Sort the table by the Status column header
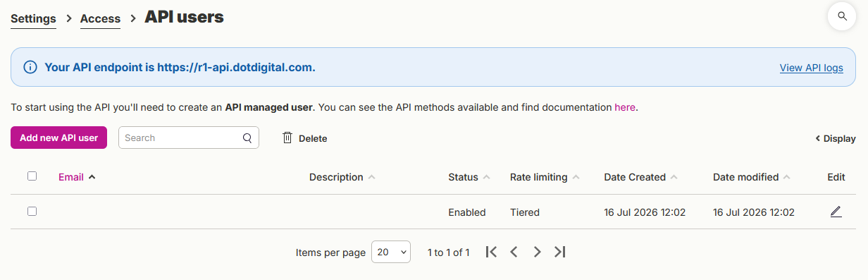 (x=463, y=177)
